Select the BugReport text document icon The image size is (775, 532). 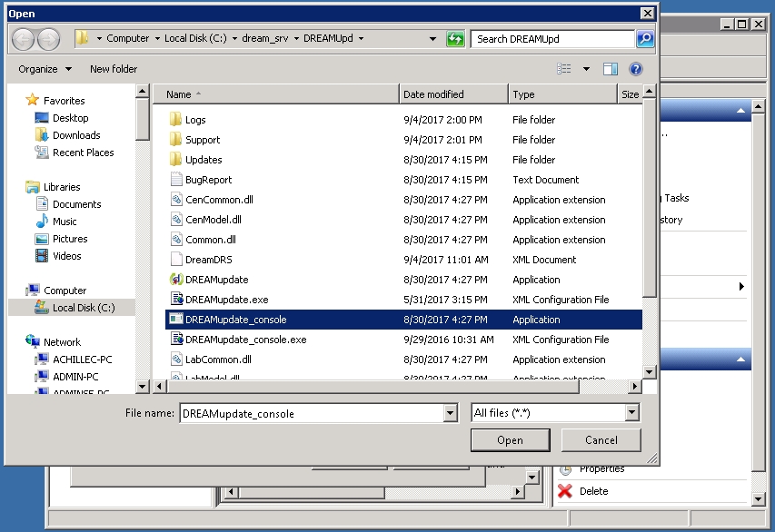point(176,180)
